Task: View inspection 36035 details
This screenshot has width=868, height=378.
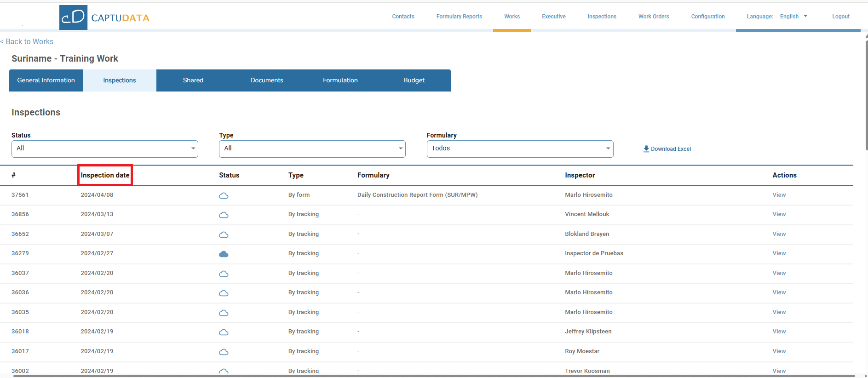Action: click(x=779, y=312)
